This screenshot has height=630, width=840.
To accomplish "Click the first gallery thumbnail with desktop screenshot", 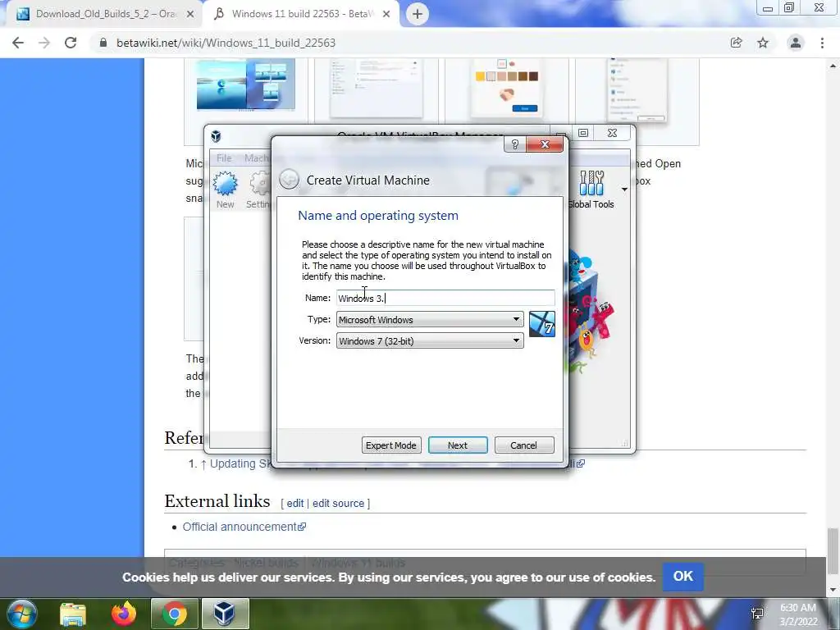I will (x=246, y=84).
